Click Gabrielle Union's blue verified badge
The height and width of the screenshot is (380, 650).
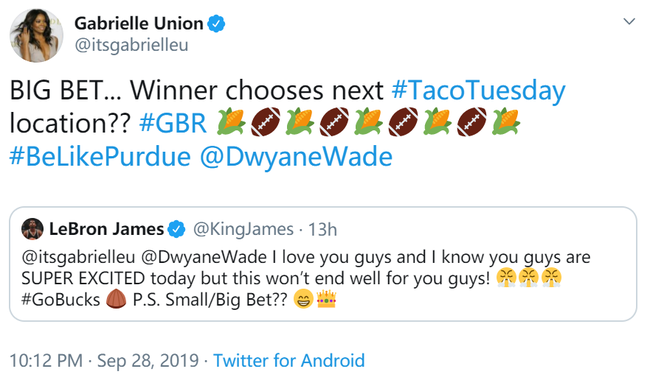coord(216,24)
